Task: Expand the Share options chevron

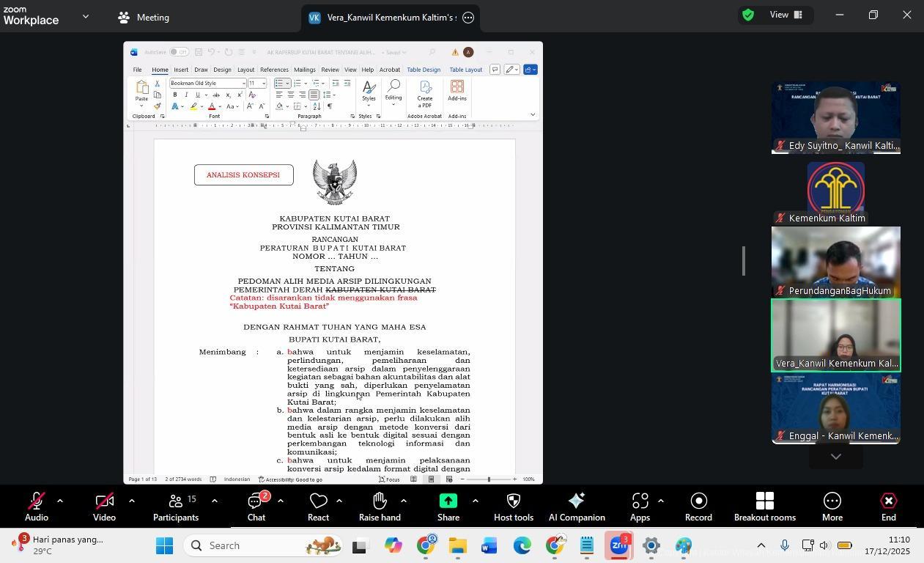Action: 475,501
